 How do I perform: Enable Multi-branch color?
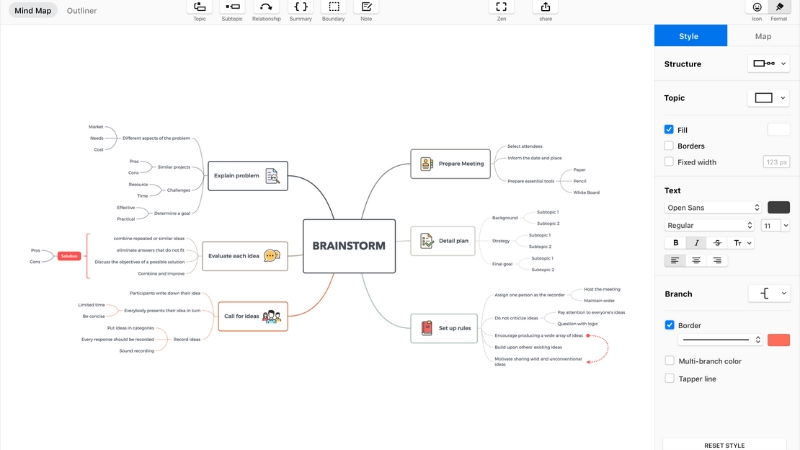pos(669,361)
